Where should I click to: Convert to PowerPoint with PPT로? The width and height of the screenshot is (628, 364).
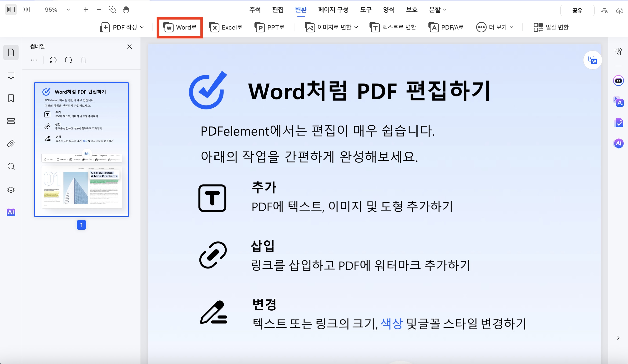tap(269, 27)
